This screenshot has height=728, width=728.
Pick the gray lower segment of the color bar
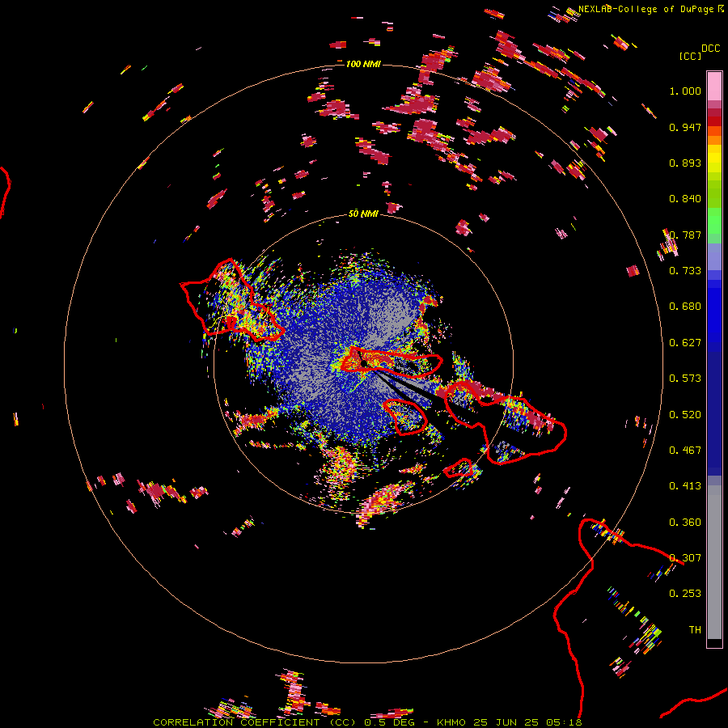pos(714,562)
